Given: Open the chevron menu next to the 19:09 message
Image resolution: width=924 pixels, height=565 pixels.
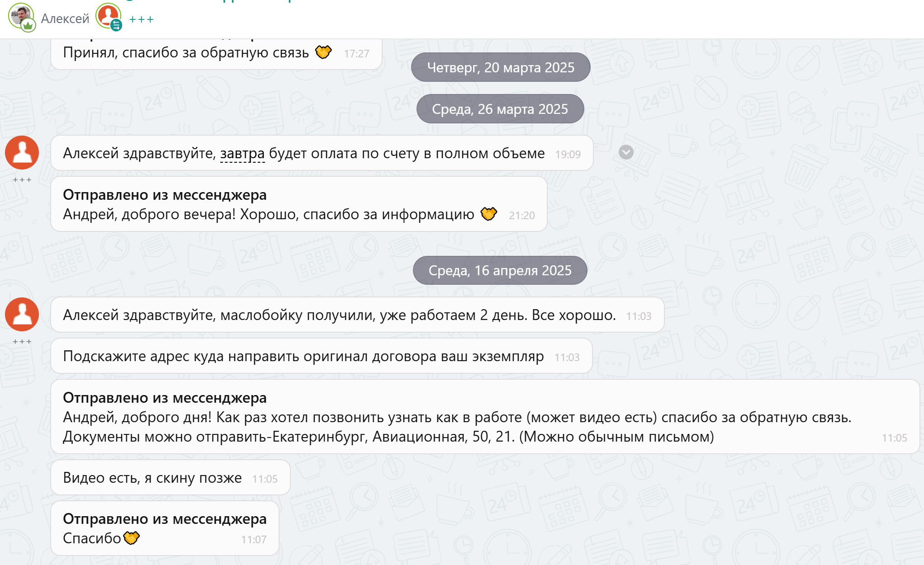Looking at the screenshot, I should 626,152.
